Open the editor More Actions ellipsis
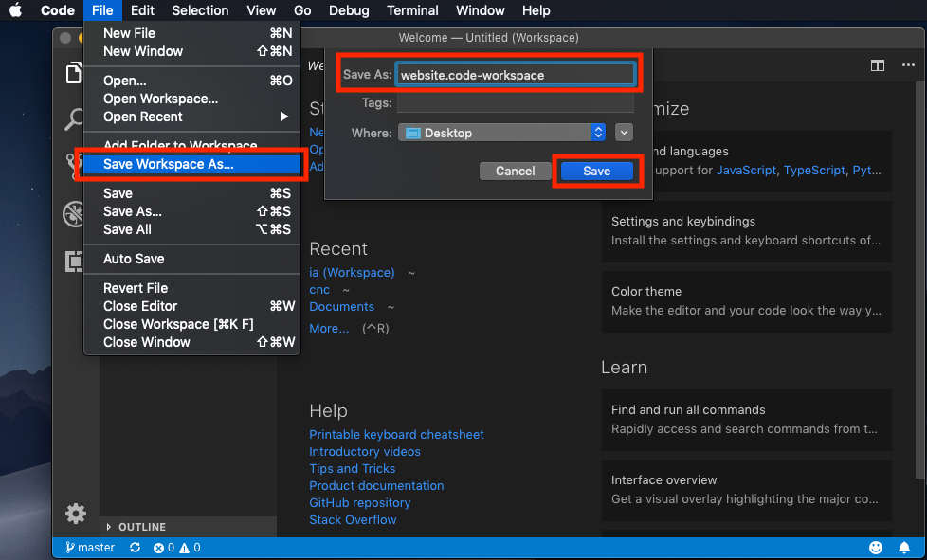927x560 pixels. [x=908, y=65]
